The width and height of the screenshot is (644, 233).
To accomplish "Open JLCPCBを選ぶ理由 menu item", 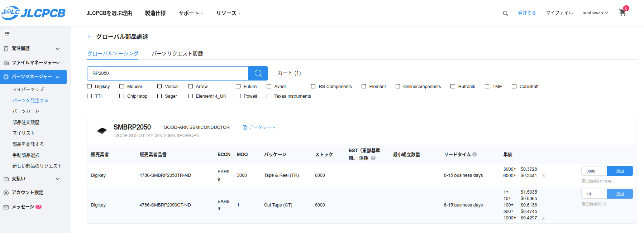I will tap(109, 13).
